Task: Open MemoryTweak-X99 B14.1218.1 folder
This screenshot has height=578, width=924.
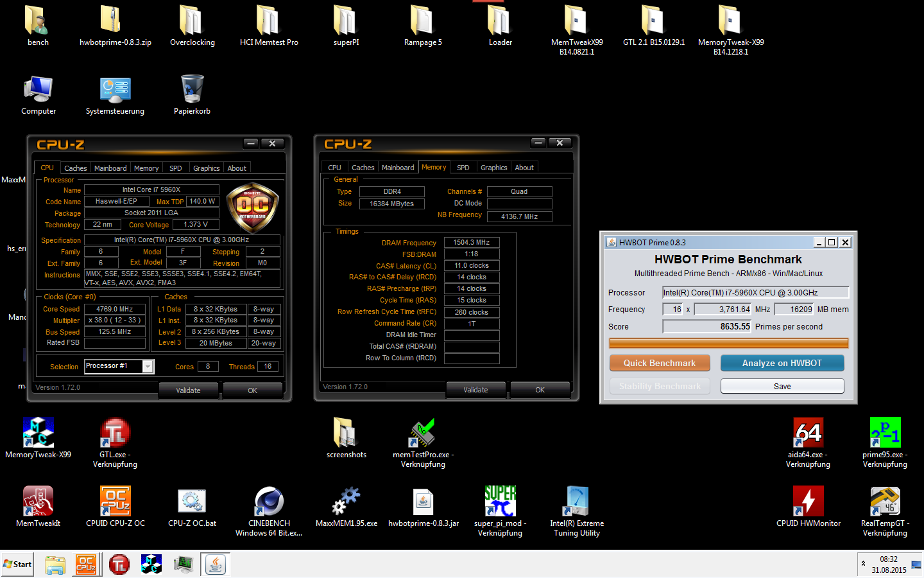Action: point(731,30)
